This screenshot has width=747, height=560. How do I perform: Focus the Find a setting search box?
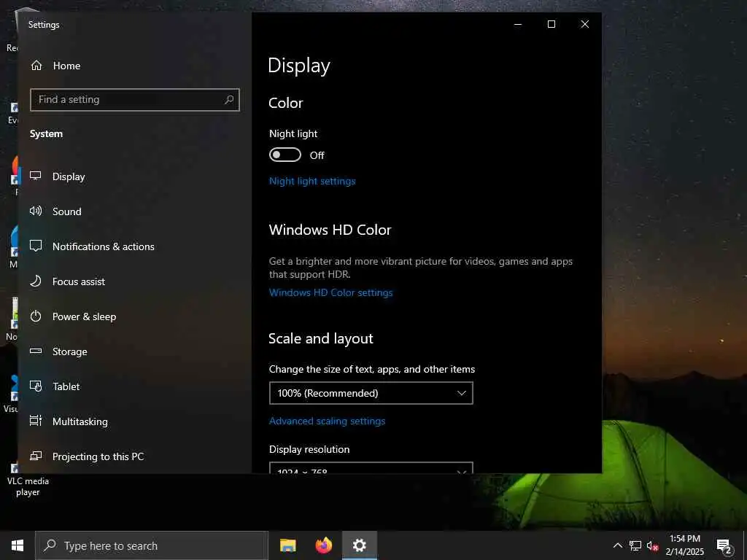[135, 99]
